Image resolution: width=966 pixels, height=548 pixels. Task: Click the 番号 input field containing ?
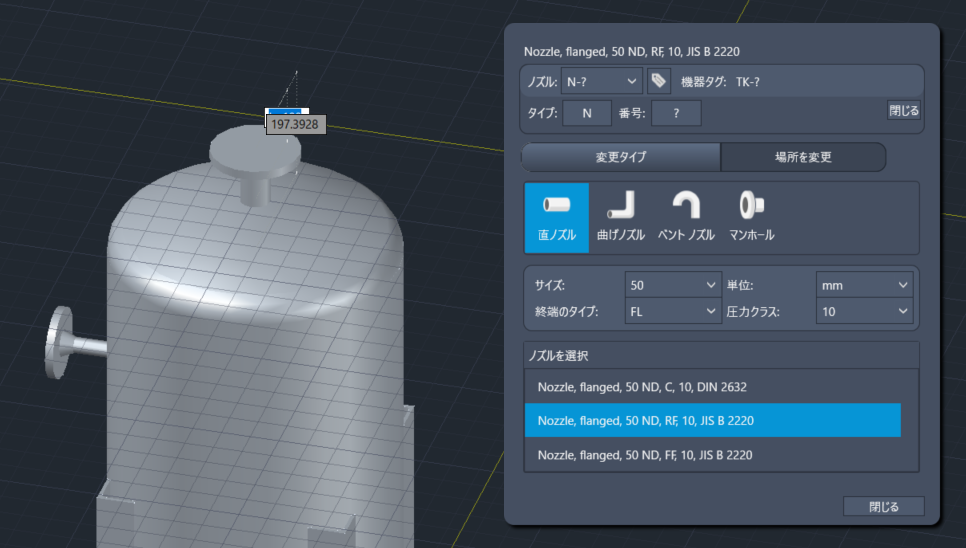pyautogui.click(x=676, y=113)
